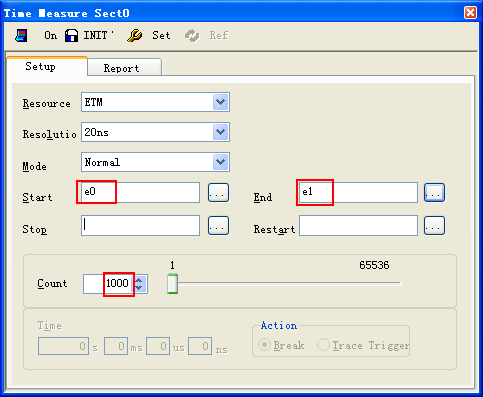The image size is (483, 397).
Task: Click into the Stop input field
Action: 140,225
